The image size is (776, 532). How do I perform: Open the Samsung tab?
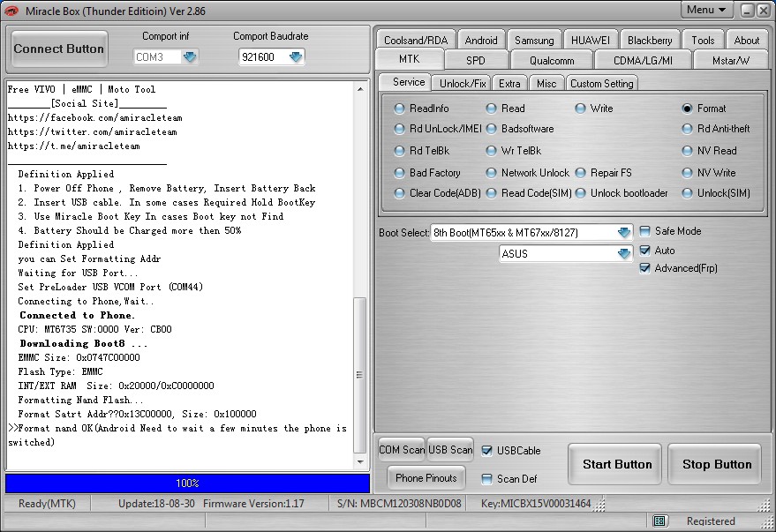pyautogui.click(x=534, y=40)
